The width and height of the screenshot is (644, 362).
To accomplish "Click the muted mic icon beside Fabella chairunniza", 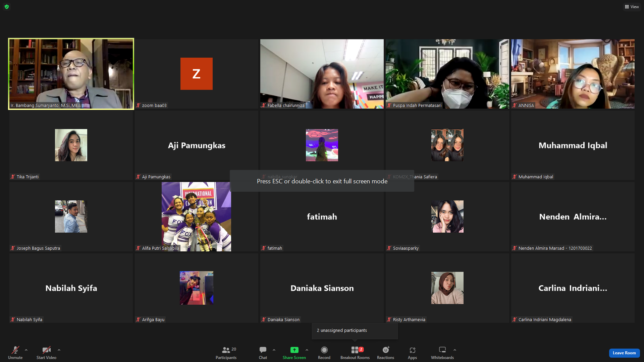I will pyautogui.click(x=264, y=105).
